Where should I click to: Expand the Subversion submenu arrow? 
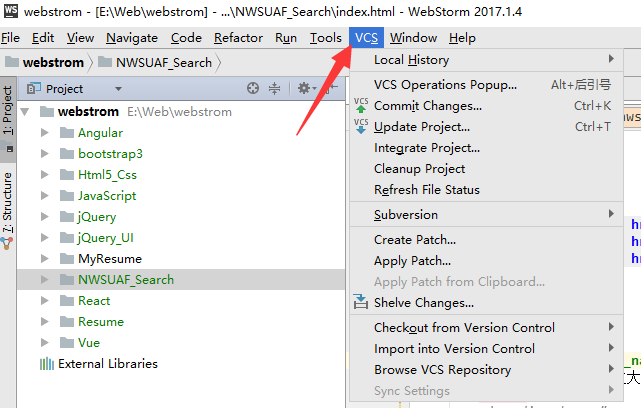click(x=611, y=214)
